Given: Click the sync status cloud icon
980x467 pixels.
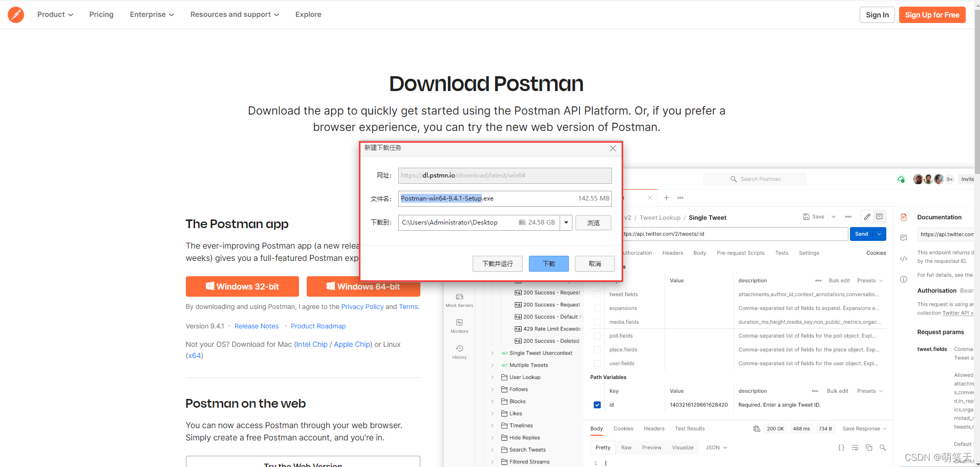Looking at the screenshot, I should point(901,179).
